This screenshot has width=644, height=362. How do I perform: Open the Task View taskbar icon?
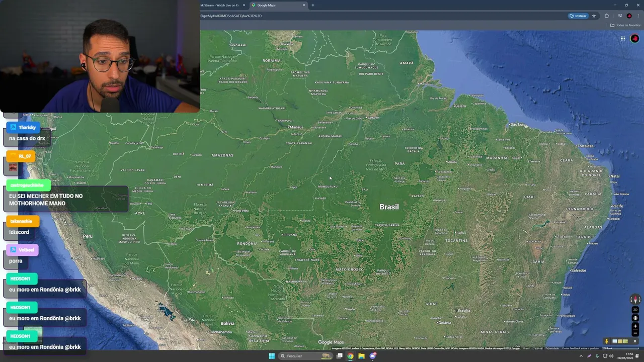pos(340,356)
